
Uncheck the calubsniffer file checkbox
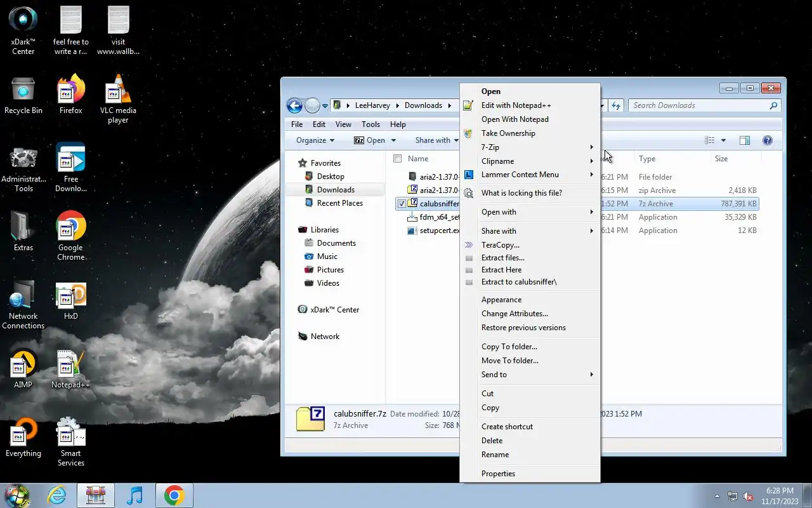pyautogui.click(x=402, y=204)
